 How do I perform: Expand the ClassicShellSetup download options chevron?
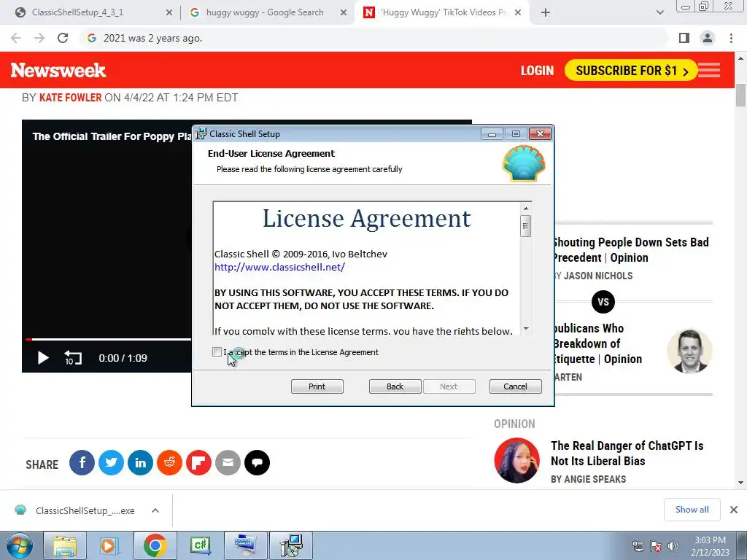155,510
